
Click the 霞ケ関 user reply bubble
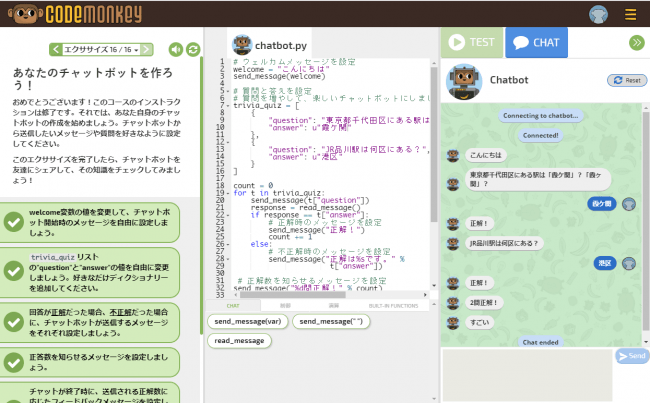(x=601, y=204)
